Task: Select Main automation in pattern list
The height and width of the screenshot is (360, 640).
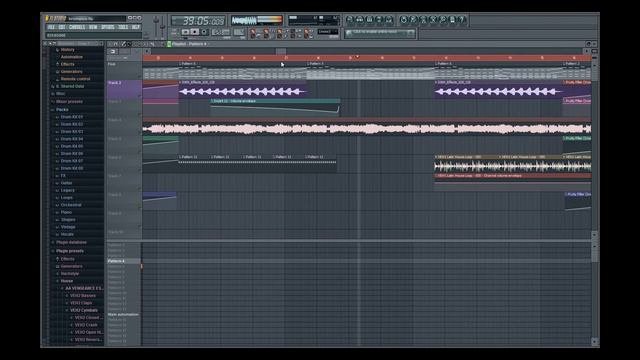Action: (x=123, y=315)
